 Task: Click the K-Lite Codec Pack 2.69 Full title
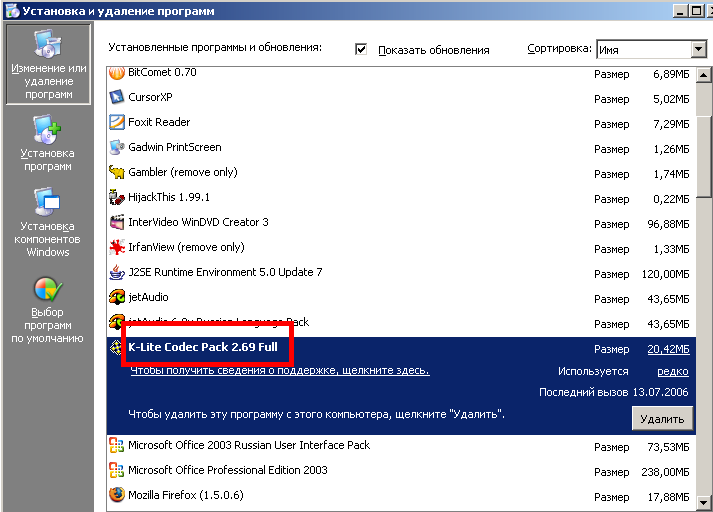point(203,347)
